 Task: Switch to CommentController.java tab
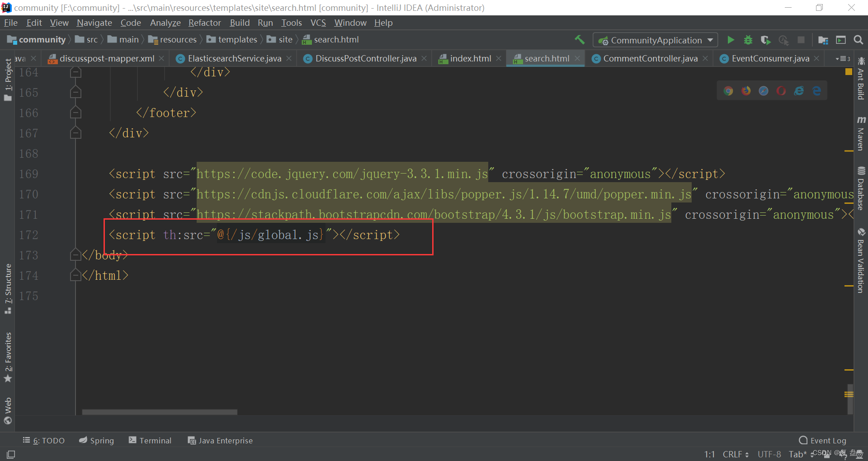pos(650,58)
